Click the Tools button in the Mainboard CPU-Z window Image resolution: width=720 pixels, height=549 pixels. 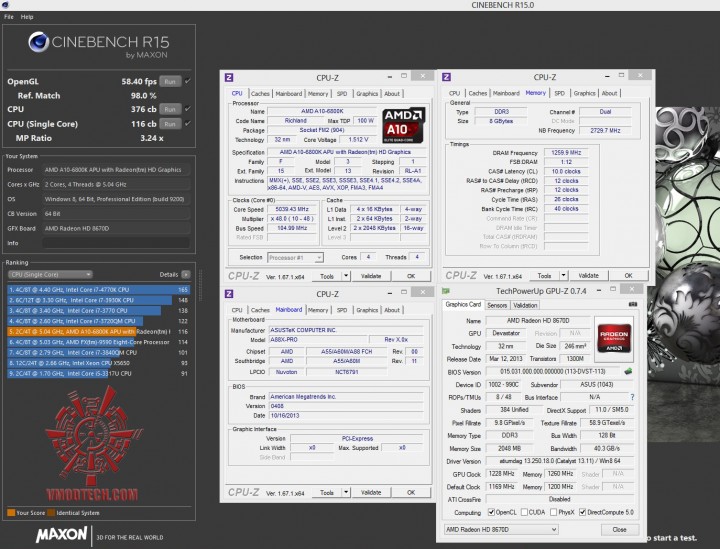327,492
